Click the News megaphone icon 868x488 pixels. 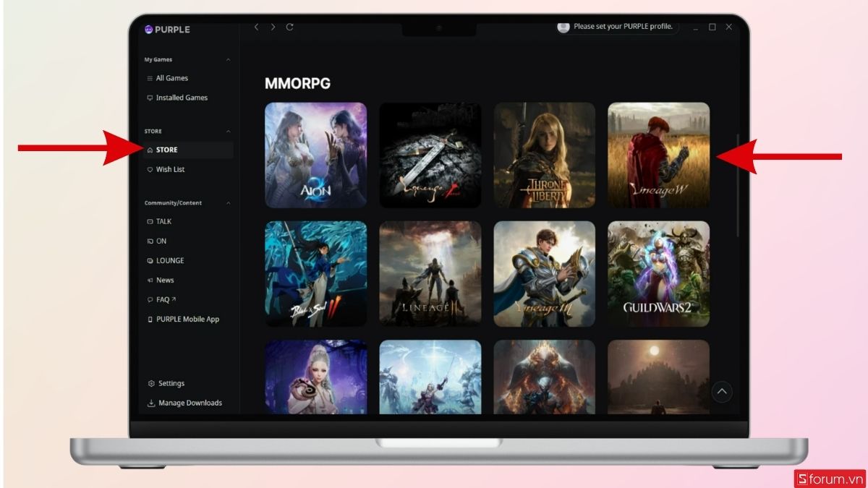150,280
